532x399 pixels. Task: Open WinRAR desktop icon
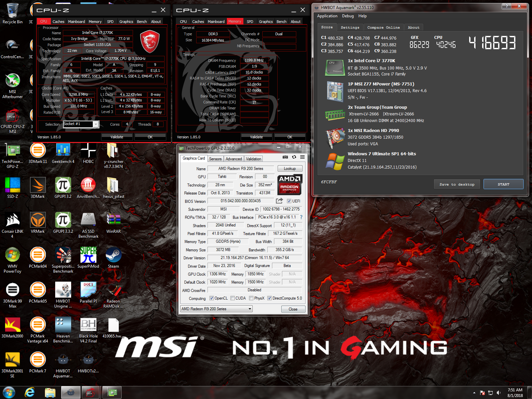pos(113,223)
